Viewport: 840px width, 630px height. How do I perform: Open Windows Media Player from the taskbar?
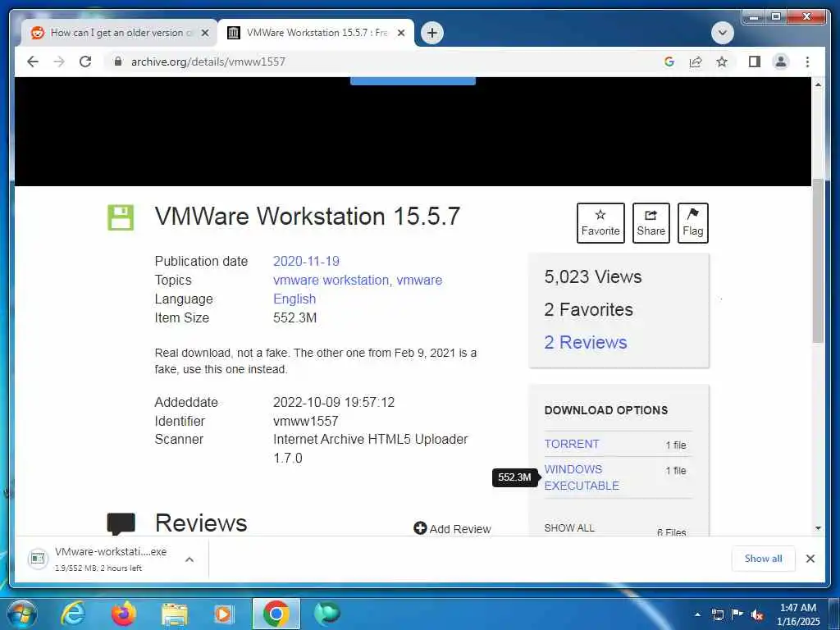click(x=224, y=614)
